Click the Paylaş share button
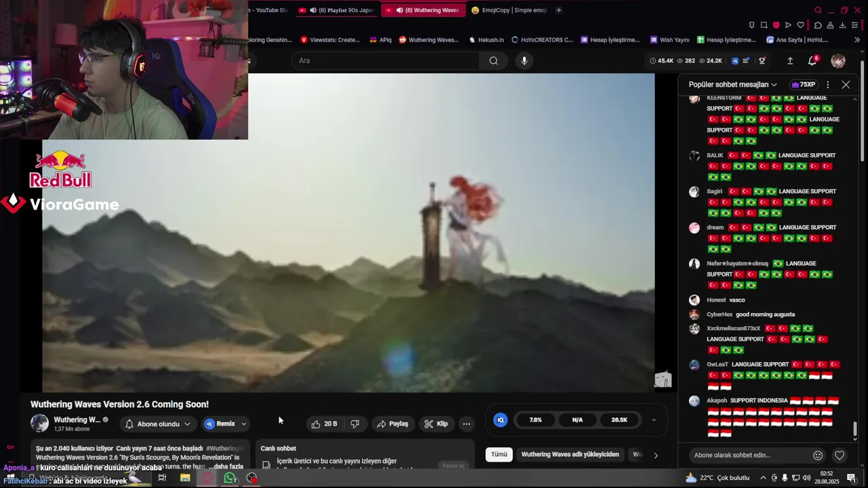This screenshot has height=488, width=868. click(x=393, y=424)
